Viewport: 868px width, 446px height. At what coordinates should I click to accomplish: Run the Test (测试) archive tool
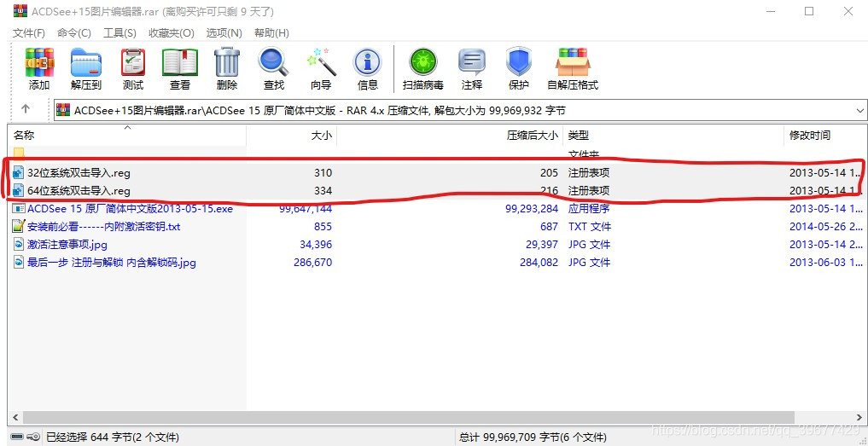133,69
